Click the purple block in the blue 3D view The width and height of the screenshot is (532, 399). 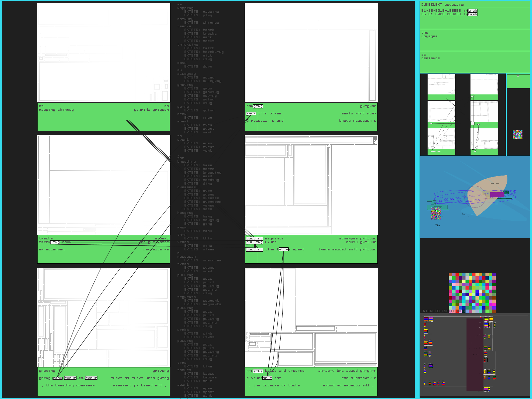coord(497,195)
